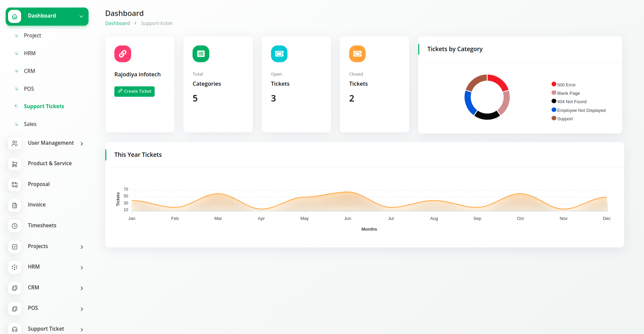Click the lower CRM sidebar icon

click(15, 288)
